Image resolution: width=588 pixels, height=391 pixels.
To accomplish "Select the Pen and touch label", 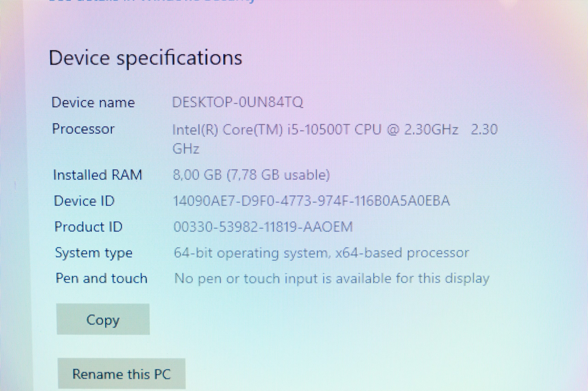I will coord(102,278).
